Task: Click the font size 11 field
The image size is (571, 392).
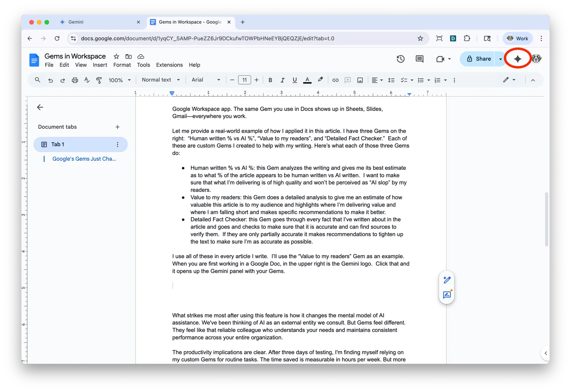Action: (x=244, y=80)
